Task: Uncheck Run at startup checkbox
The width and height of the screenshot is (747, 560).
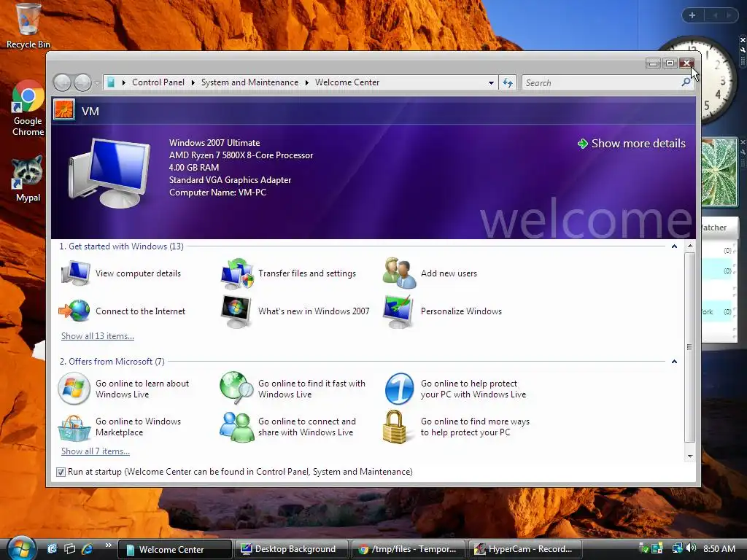Action: [x=61, y=472]
